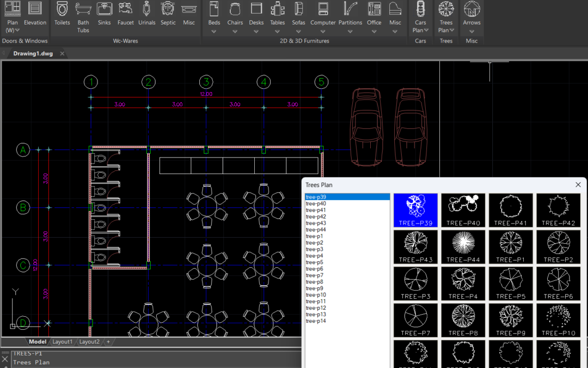Pick the TREE-P4 thumbnail
This screenshot has width=588, height=368.
click(x=463, y=283)
